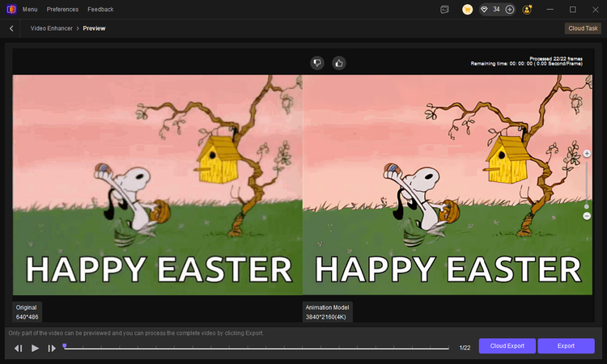This screenshot has width=607, height=364.
Task: Click the purple playhead marker on timeline
Action: click(x=65, y=346)
